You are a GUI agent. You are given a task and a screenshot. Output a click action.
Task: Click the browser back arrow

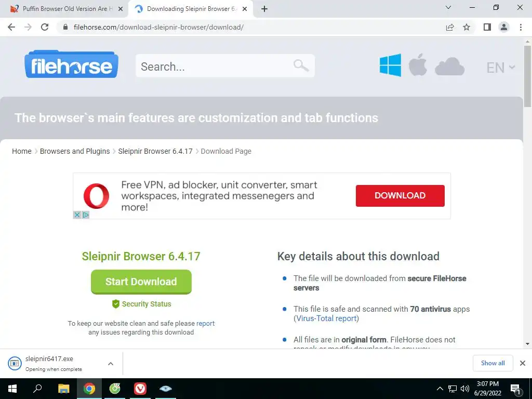coord(11,27)
